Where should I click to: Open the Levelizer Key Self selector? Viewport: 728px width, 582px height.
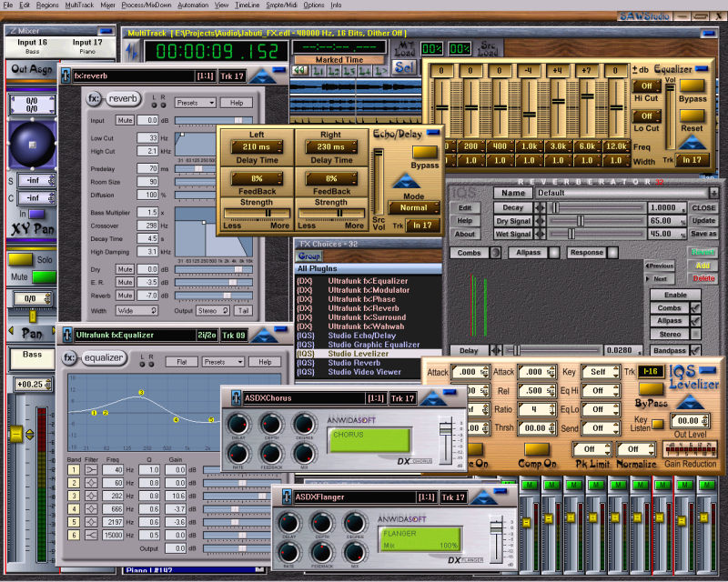[x=600, y=372]
